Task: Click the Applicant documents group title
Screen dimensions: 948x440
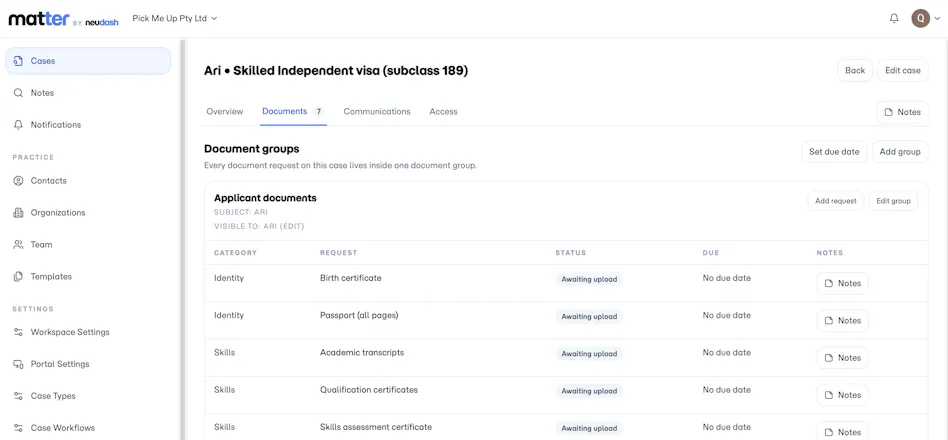Action: (x=265, y=198)
